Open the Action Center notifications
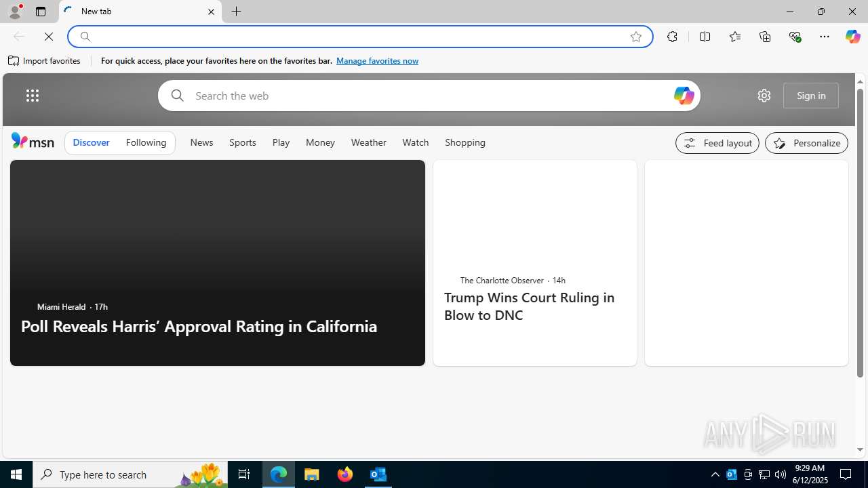The height and width of the screenshot is (488, 868). 846,474
